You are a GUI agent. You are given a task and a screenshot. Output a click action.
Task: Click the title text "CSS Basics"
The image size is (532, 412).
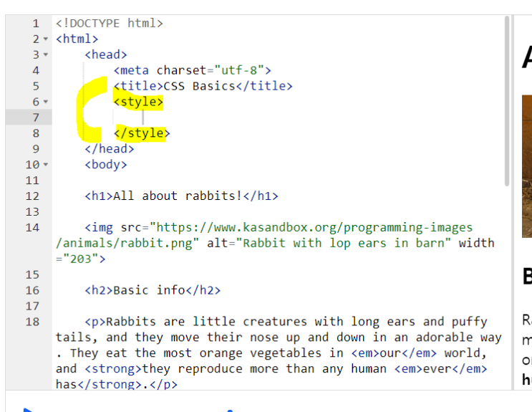[199, 86]
